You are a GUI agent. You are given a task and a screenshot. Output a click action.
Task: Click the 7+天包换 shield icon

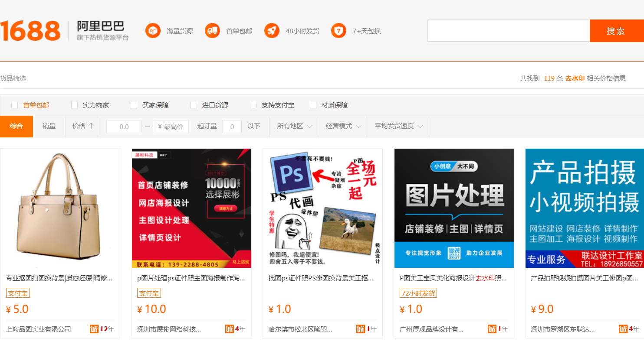pos(338,31)
